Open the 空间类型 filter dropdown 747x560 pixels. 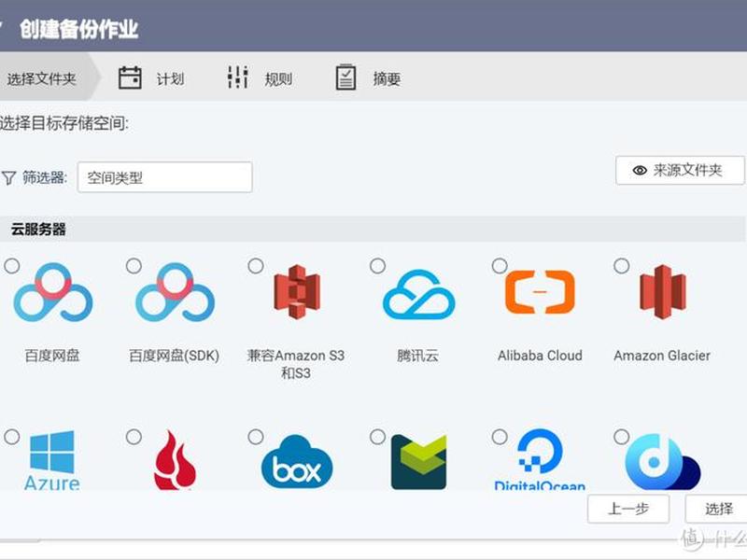click(x=165, y=177)
